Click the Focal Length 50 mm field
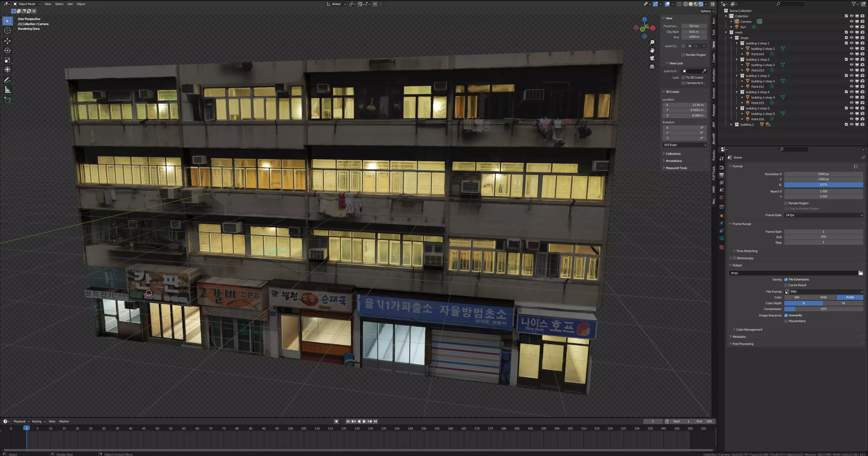The width and height of the screenshot is (868, 456). point(694,26)
